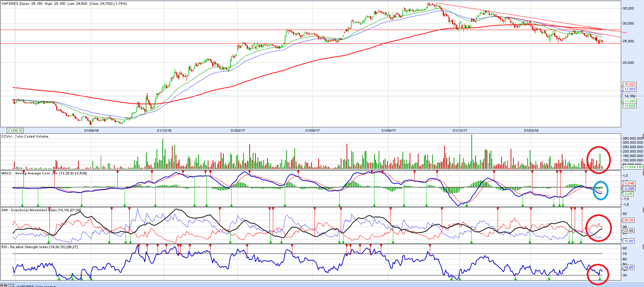Click the MACD indicator panel title
This screenshot has height=287, width=644.
[x=44, y=173]
